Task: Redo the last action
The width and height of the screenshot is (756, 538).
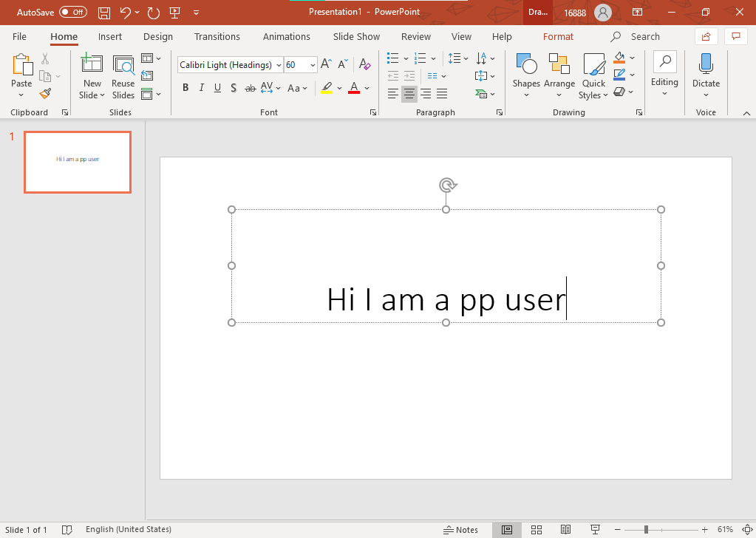Action: click(153, 13)
